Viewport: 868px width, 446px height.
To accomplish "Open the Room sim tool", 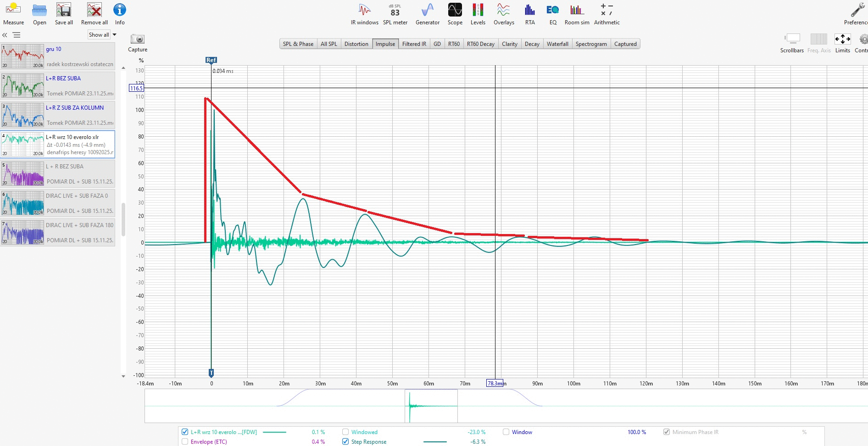I will [x=577, y=14].
